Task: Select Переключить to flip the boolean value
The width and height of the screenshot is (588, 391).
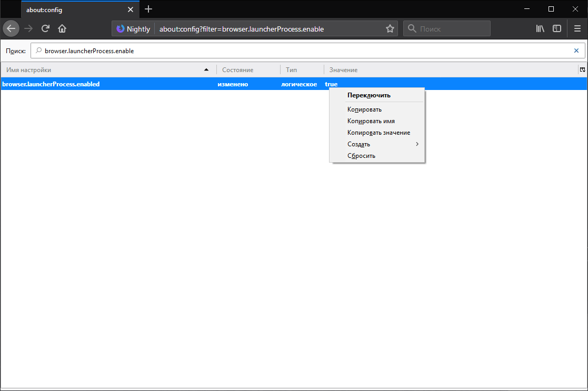Action: click(368, 95)
